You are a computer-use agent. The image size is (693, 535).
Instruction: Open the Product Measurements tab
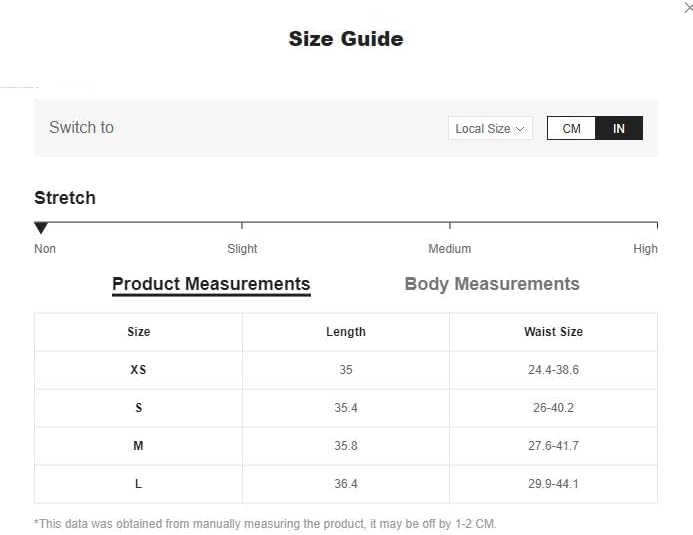click(211, 284)
